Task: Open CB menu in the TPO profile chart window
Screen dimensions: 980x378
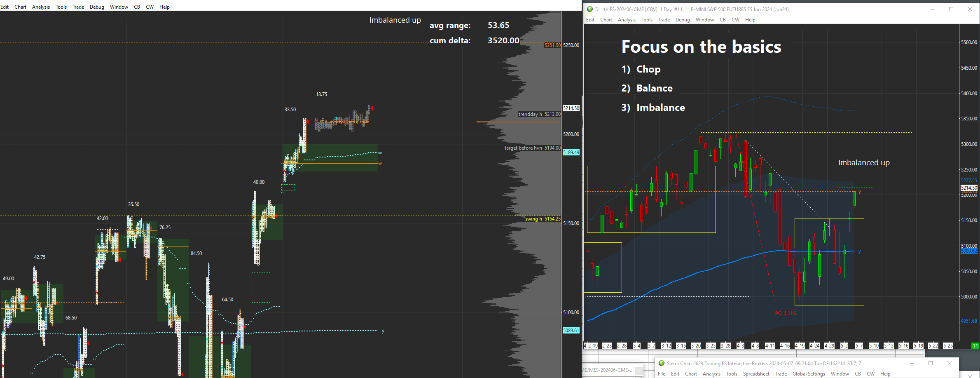Action: pos(137,7)
